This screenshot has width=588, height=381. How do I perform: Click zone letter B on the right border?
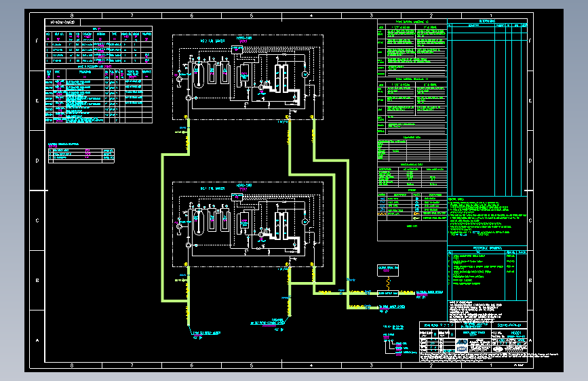click(530, 281)
